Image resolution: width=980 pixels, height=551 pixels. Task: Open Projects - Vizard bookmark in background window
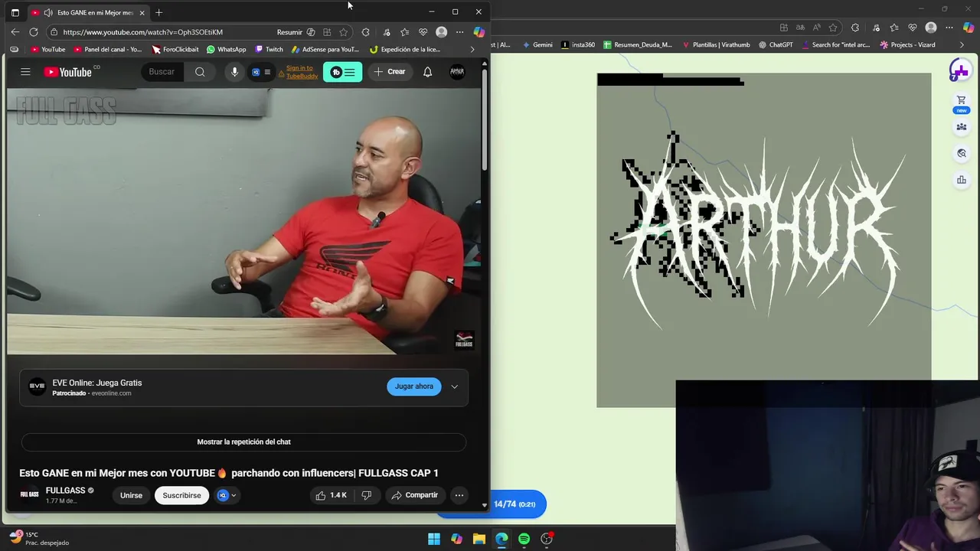click(907, 44)
